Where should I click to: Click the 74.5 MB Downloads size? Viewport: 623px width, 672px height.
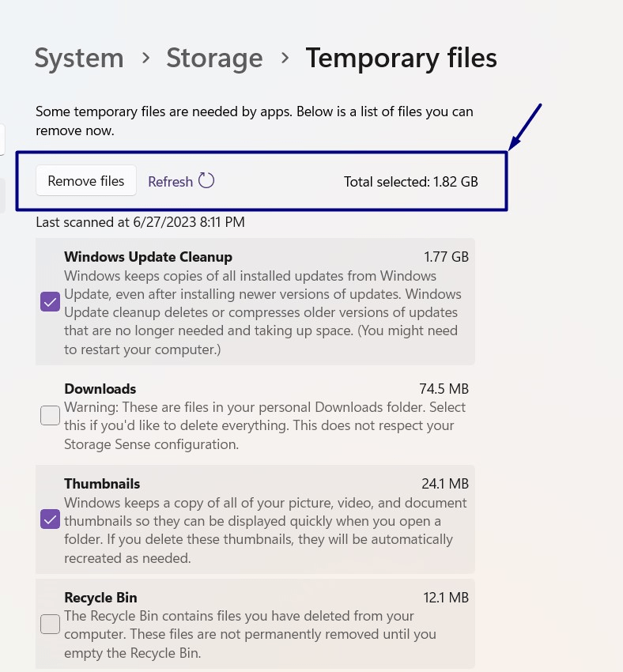click(444, 389)
